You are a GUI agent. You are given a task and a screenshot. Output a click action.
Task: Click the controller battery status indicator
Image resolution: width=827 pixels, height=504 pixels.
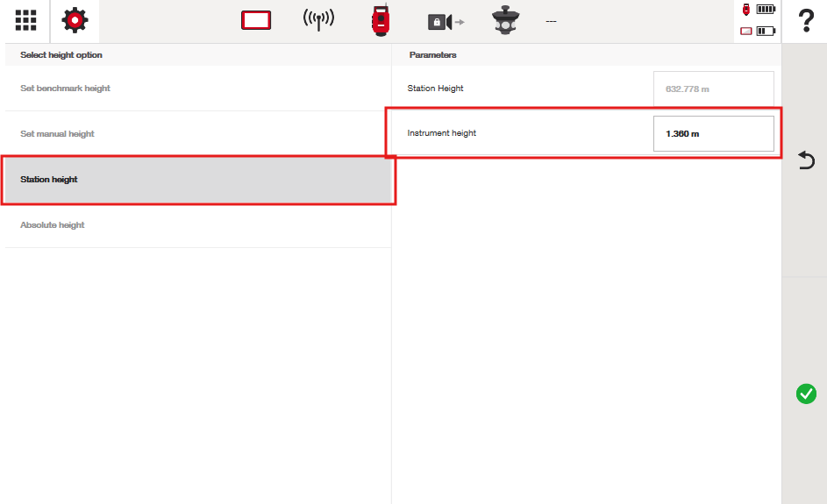[759, 32]
